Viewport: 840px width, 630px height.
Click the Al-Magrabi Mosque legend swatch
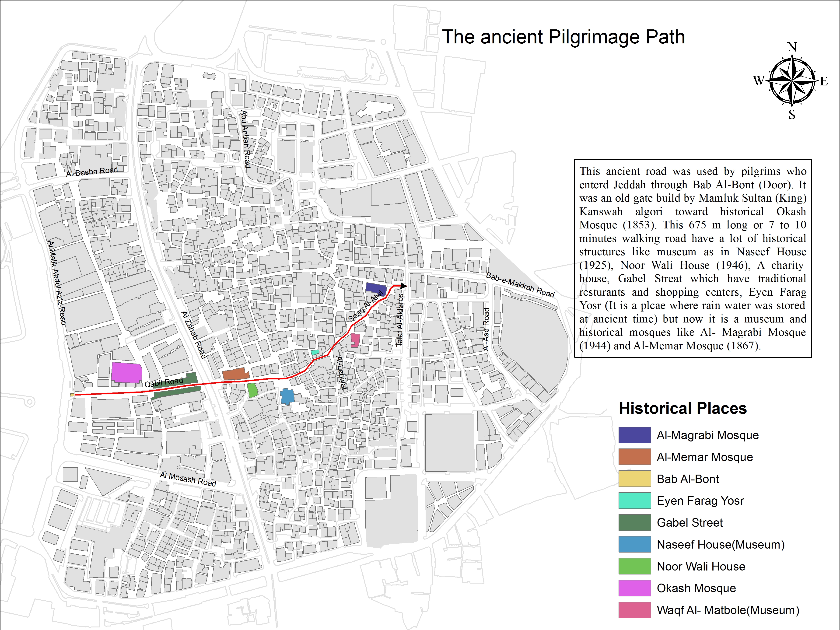click(x=635, y=435)
